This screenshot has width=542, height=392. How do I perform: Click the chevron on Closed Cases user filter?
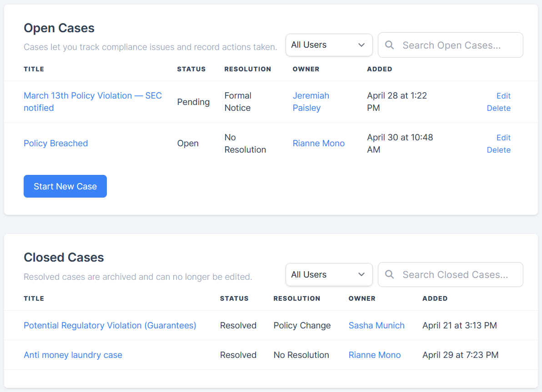[361, 274]
